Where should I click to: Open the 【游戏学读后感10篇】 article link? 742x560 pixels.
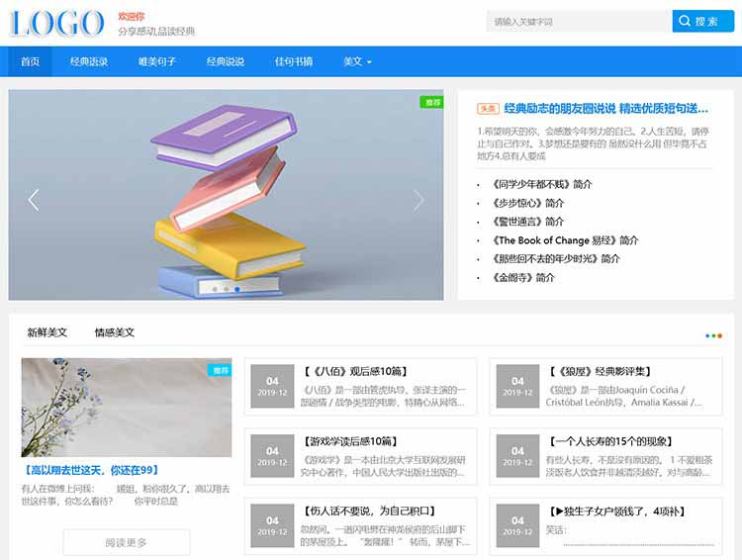click(353, 441)
